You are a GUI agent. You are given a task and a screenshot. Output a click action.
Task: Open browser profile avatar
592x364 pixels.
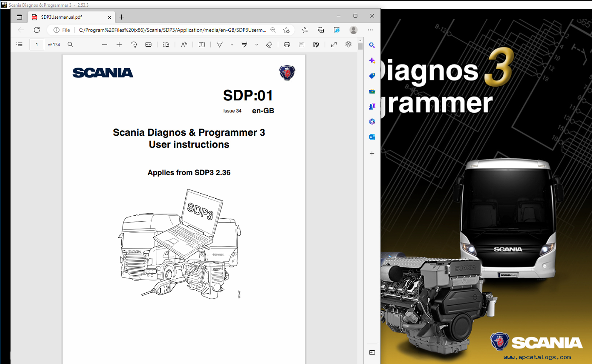coord(354,30)
